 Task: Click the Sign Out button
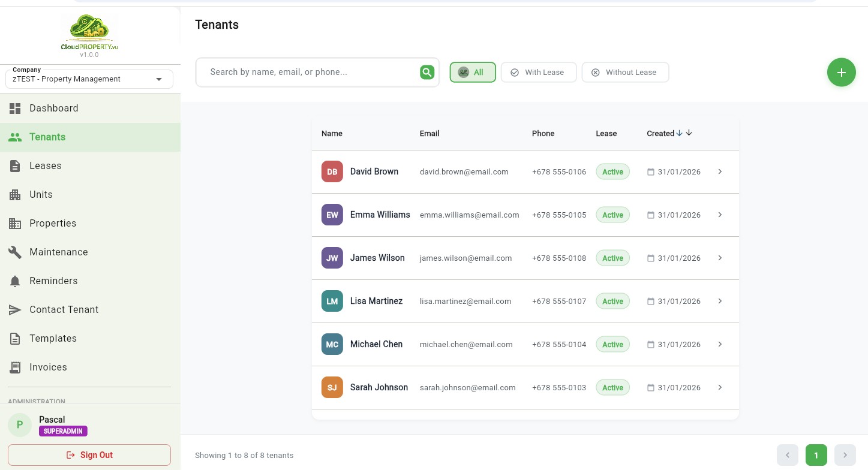(x=89, y=455)
